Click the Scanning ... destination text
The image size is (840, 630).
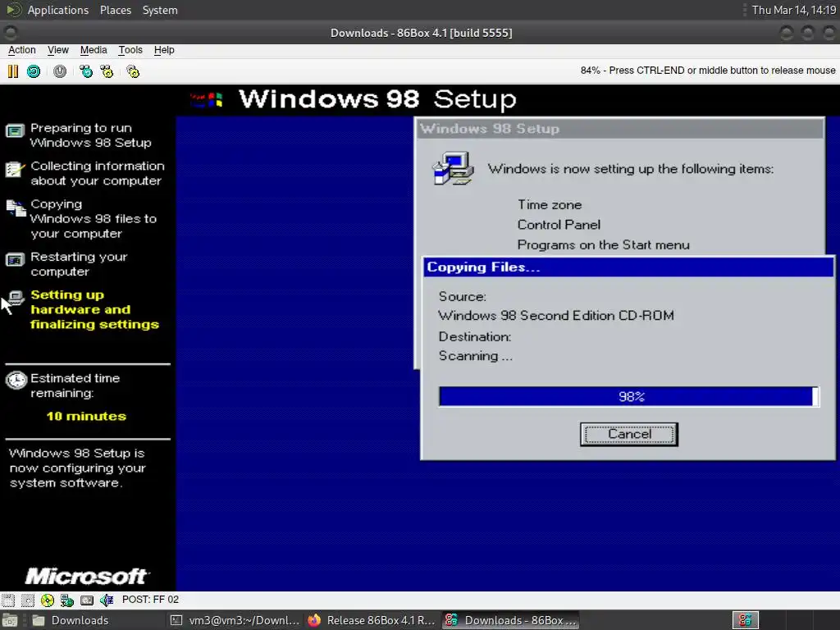[x=475, y=356]
